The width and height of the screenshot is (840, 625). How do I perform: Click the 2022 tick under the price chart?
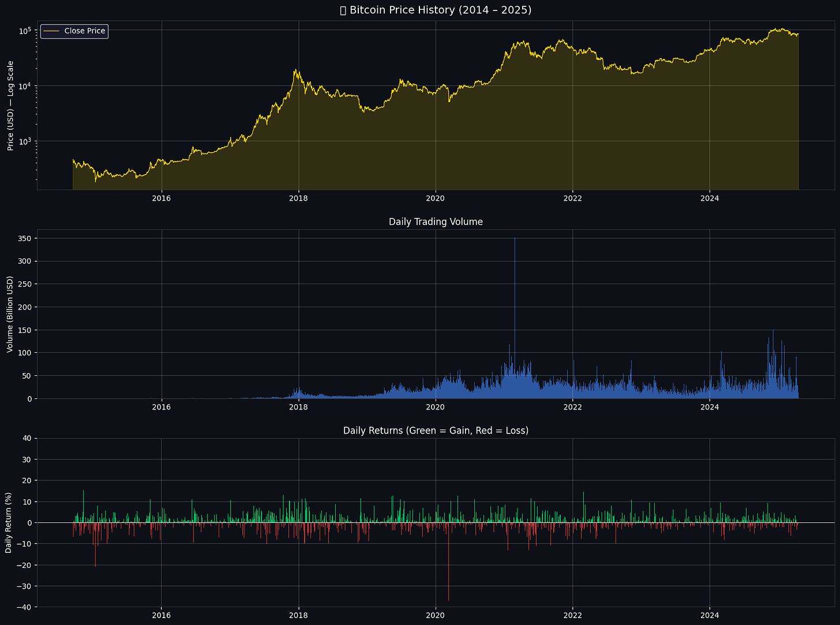click(x=572, y=198)
